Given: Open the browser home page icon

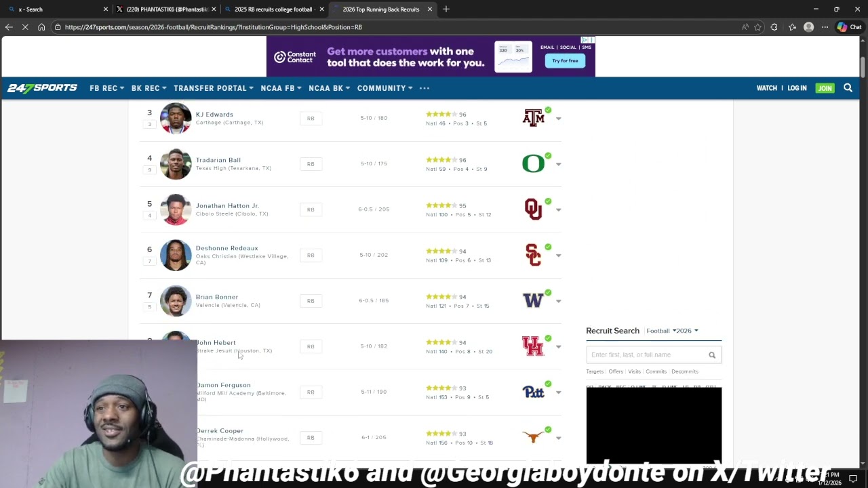Looking at the screenshot, I should click(x=41, y=27).
